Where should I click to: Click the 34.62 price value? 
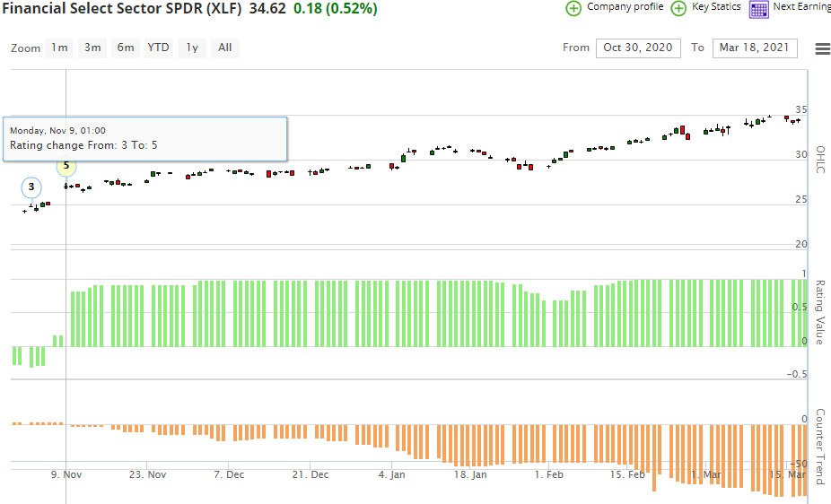coord(267,8)
